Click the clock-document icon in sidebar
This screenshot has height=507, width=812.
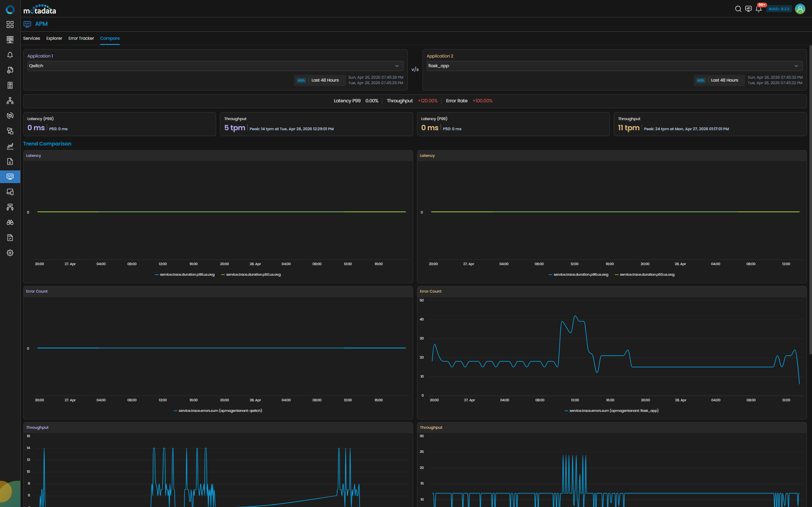10,70
